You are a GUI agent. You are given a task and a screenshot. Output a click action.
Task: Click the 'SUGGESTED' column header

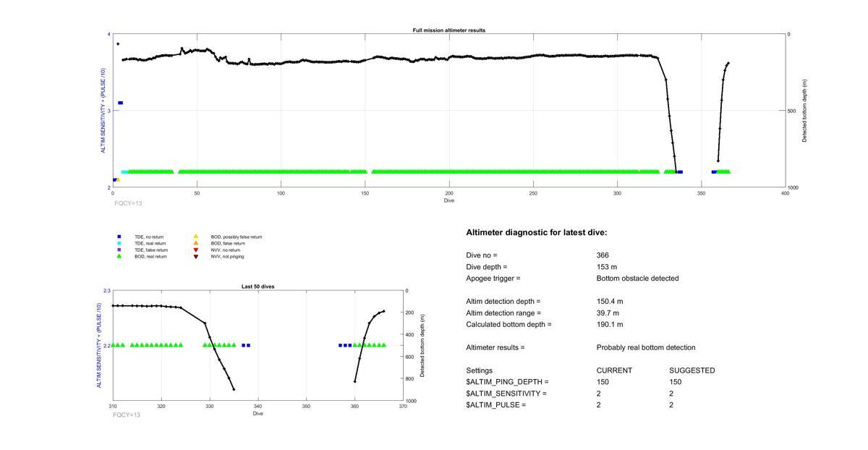[692, 370]
